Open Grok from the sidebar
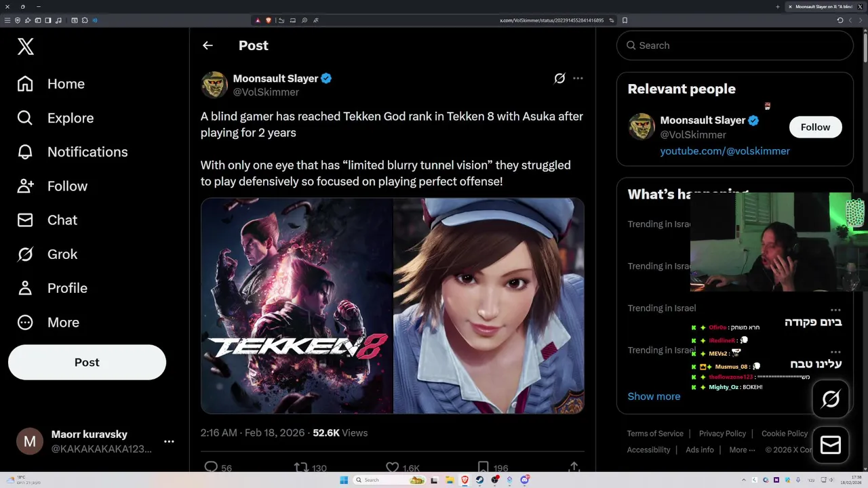This screenshot has height=488, width=868. (47, 254)
